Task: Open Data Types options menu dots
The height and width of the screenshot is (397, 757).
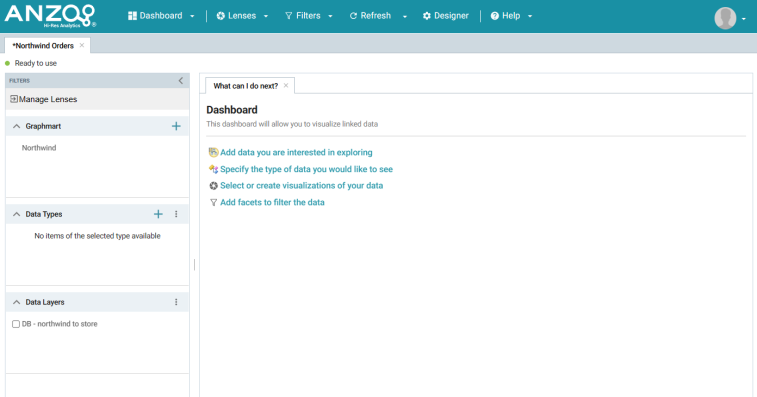Action: [176, 214]
